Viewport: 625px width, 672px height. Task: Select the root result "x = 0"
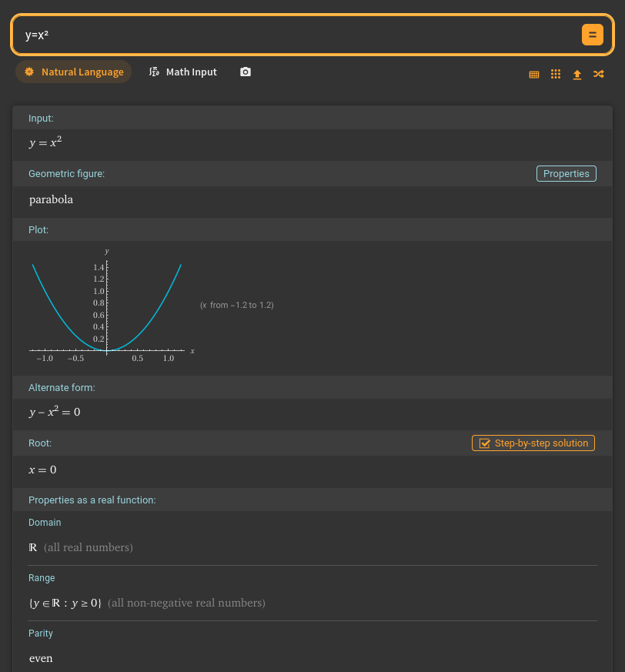[x=42, y=470]
